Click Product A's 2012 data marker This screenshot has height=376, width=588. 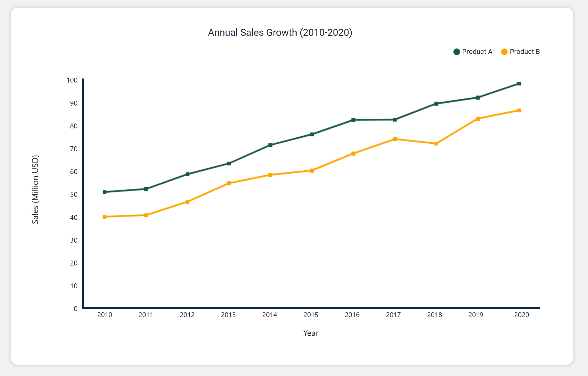click(x=188, y=174)
